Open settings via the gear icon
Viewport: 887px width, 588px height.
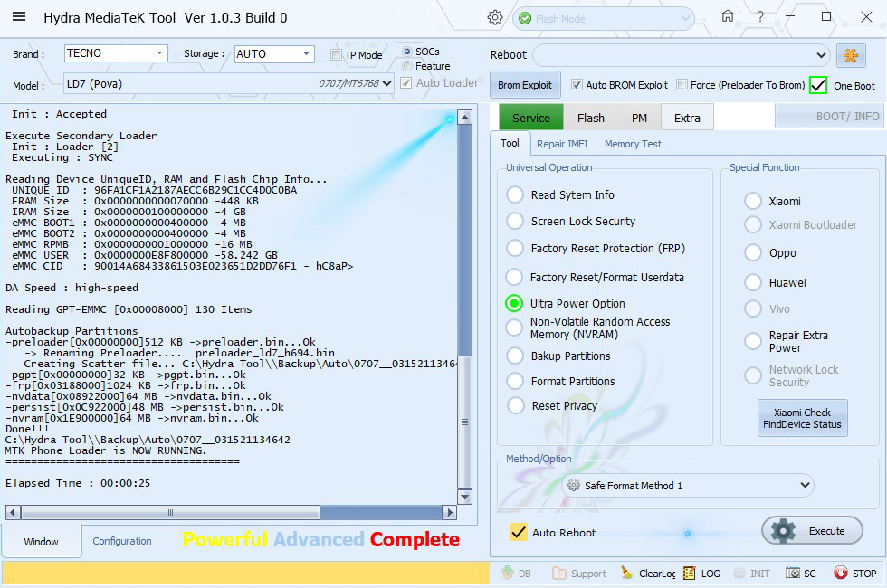(x=495, y=18)
